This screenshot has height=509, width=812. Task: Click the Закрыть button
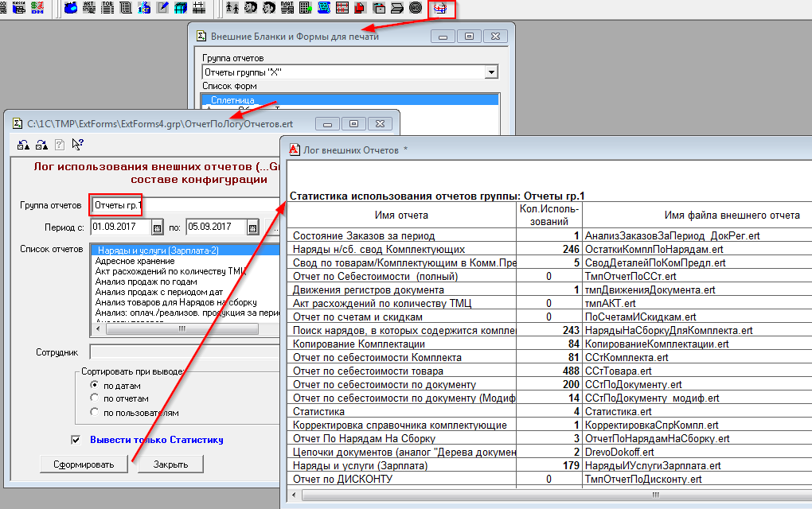click(170, 464)
